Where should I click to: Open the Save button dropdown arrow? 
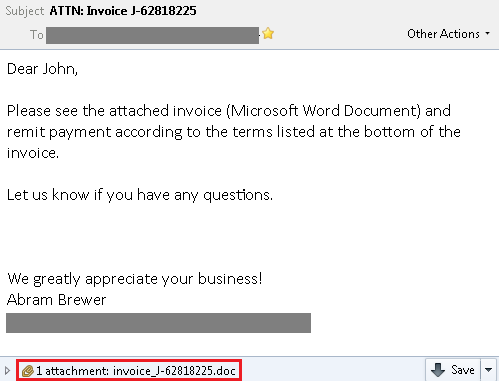point(488,370)
